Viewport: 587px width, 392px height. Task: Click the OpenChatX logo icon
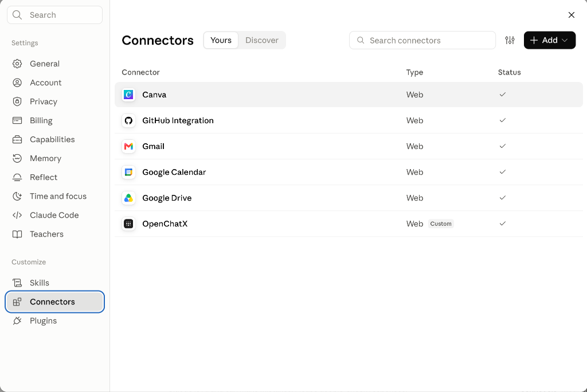click(128, 224)
